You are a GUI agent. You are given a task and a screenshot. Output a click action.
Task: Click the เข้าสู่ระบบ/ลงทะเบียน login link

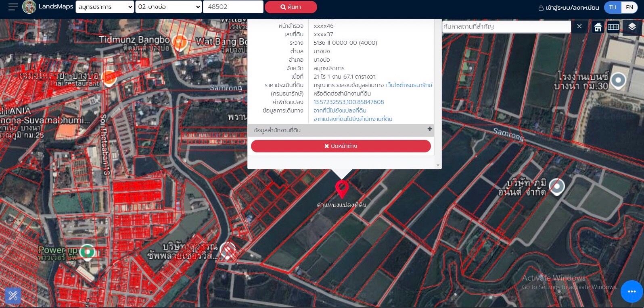pos(569,8)
